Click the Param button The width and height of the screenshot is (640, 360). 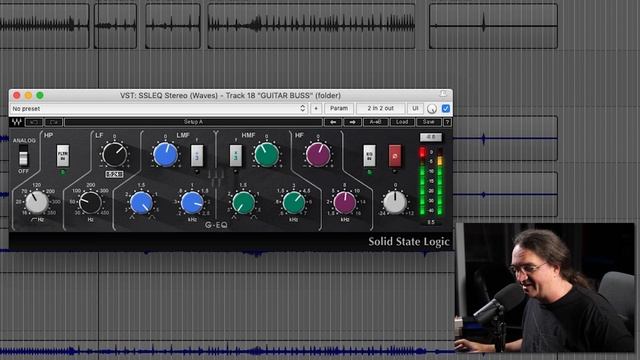339,109
